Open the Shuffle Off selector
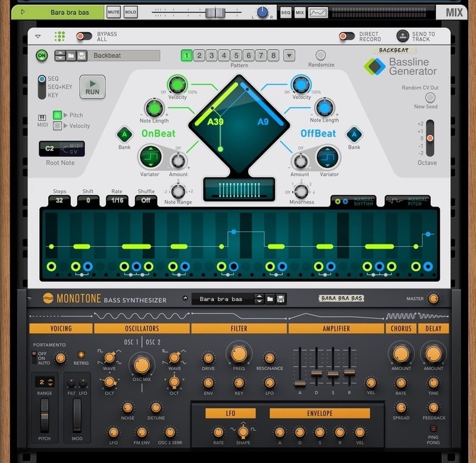This screenshot has height=463, width=476. pyautogui.click(x=146, y=201)
